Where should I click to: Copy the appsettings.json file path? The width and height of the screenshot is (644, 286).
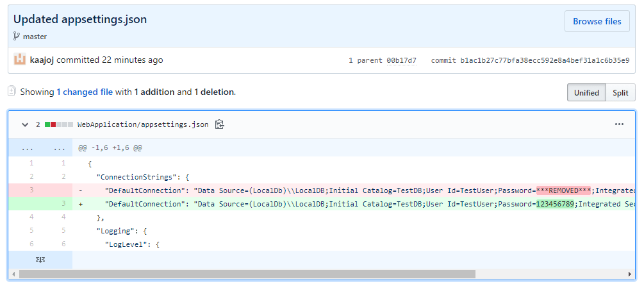point(220,124)
